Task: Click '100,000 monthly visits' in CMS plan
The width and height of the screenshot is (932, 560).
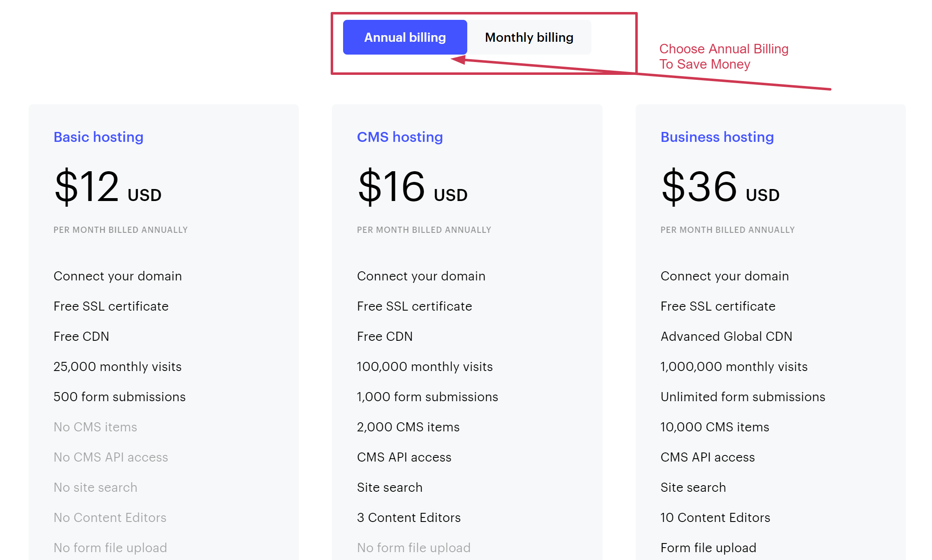Action: (x=425, y=366)
